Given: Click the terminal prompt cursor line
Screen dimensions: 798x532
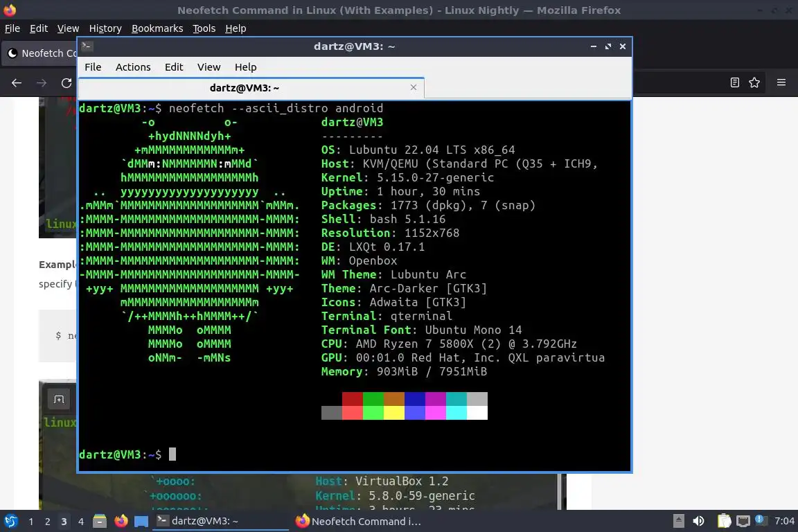Looking at the screenshot, I should pos(127,454).
